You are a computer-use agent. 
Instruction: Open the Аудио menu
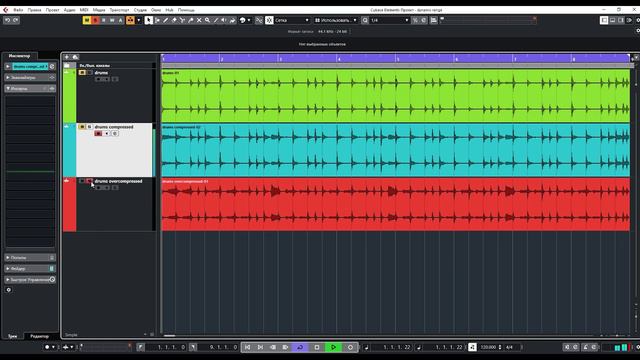(x=69, y=10)
